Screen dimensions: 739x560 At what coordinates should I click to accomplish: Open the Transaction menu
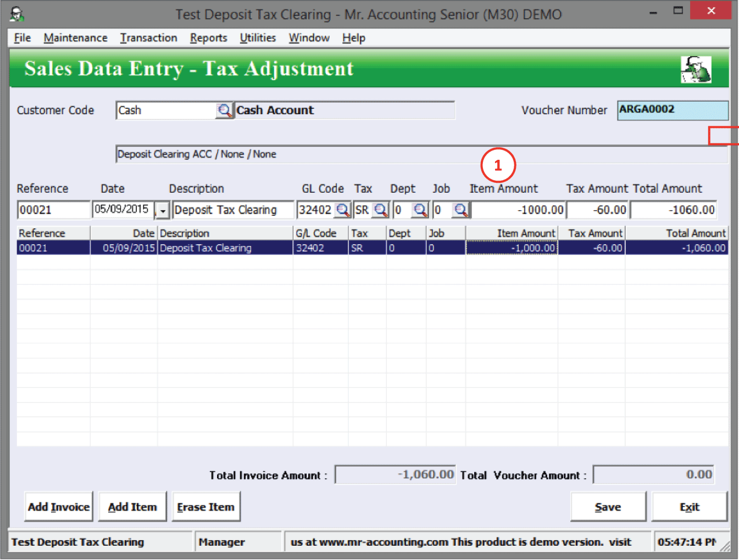(148, 38)
